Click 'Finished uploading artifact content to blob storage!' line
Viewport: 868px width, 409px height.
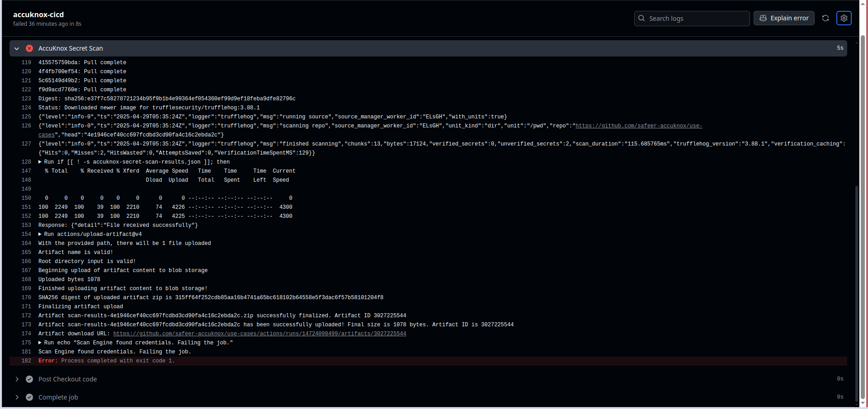coord(123,288)
